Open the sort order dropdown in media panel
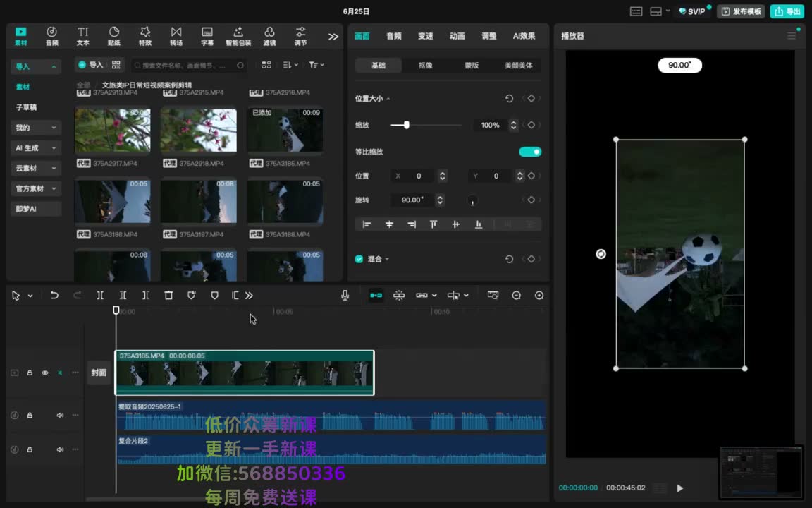Image resolution: width=812 pixels, height=508 pixels. 290,65
